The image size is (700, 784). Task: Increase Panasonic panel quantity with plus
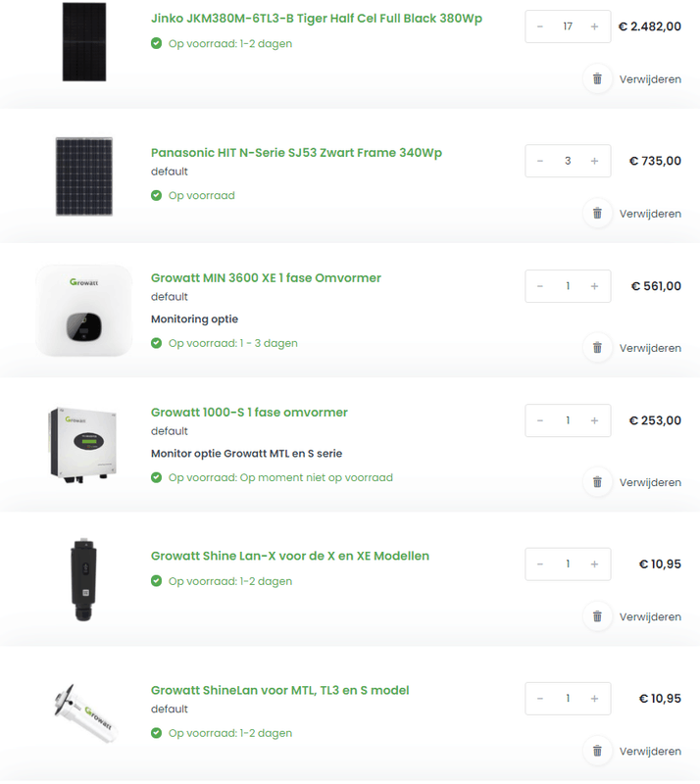[x=594, y=161]
